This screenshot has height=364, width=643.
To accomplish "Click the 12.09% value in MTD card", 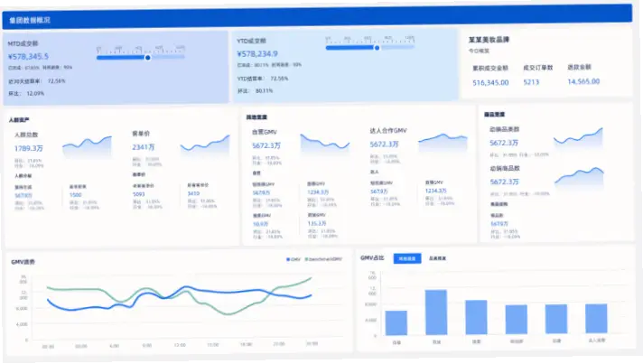I will (35, 93).
